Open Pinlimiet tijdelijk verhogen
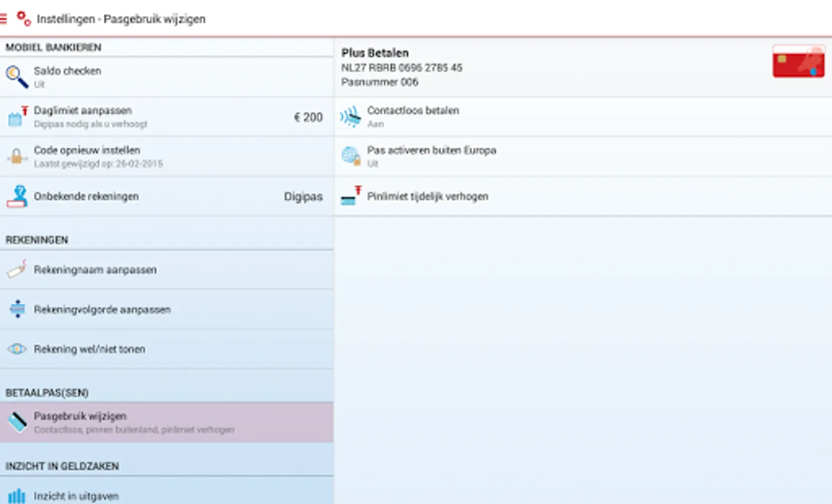Image resolution: width=832 pixels, height=504 pixels. tap(583, 196)
